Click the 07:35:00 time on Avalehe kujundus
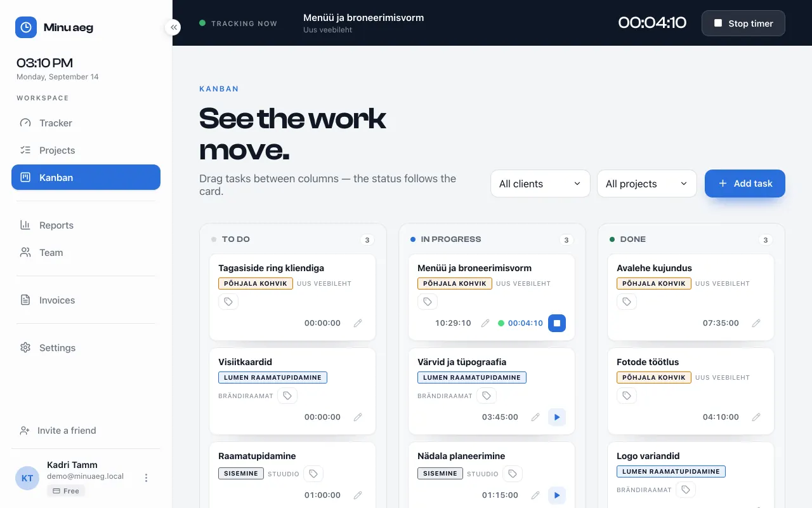 [721, 323]
